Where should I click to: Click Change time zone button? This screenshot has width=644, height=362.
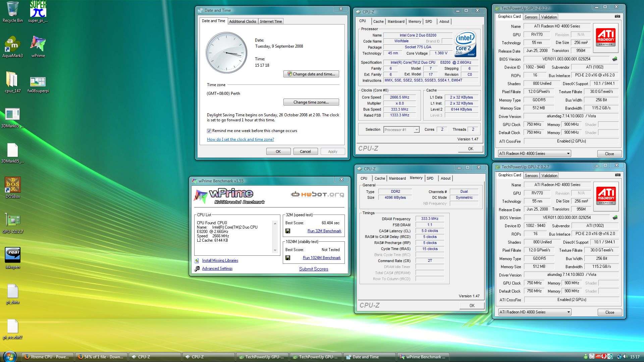(x=311, y=102)
